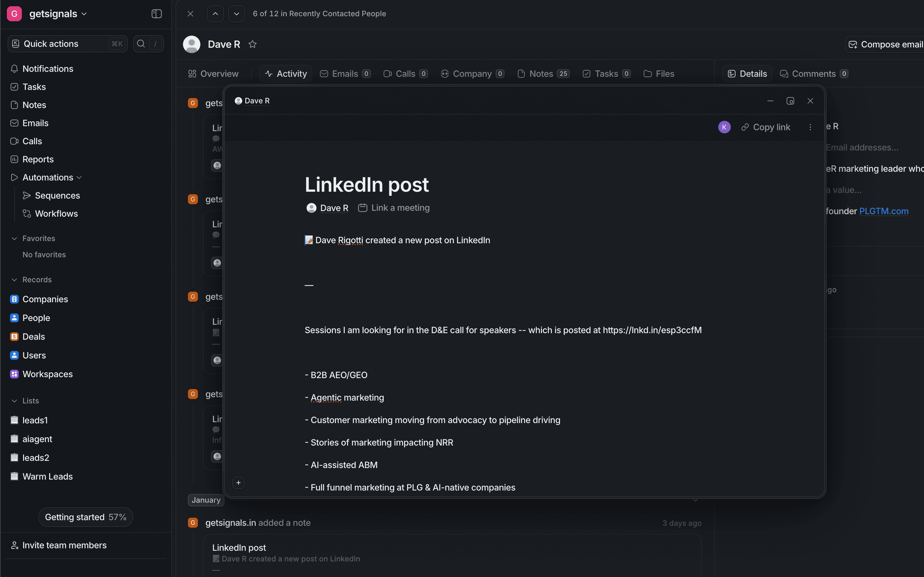The width and height of the screenshot is (924, 577).
Task: Click the plus add-block icon in note
Action: [238, 483]
